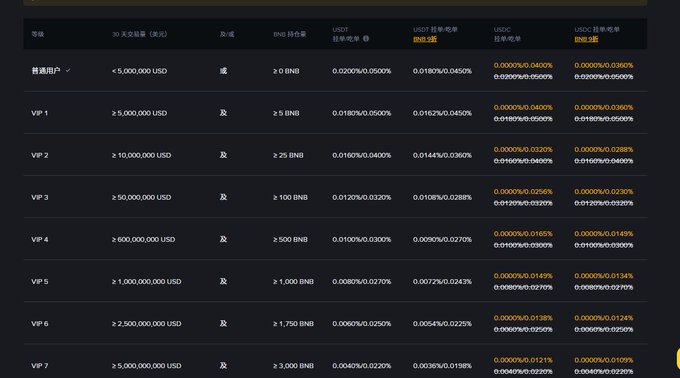The width and height of the screenshot is (680, 378).
Task: Click the 30 天交易量（美元）column header
Action: pyautogui.click(x=139, y=34)
